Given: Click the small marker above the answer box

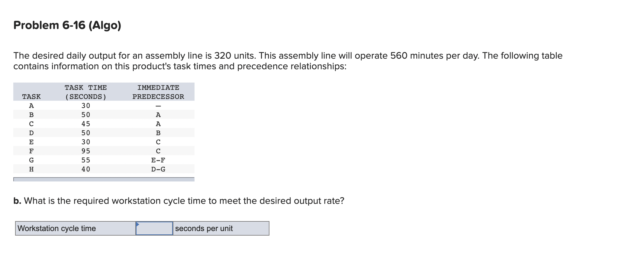Looking at the screenshot, I should pyautogui.click(x=138, y=224).
